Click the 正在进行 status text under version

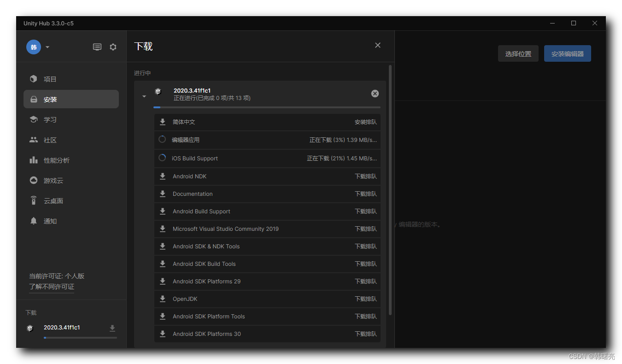(212, 98)
